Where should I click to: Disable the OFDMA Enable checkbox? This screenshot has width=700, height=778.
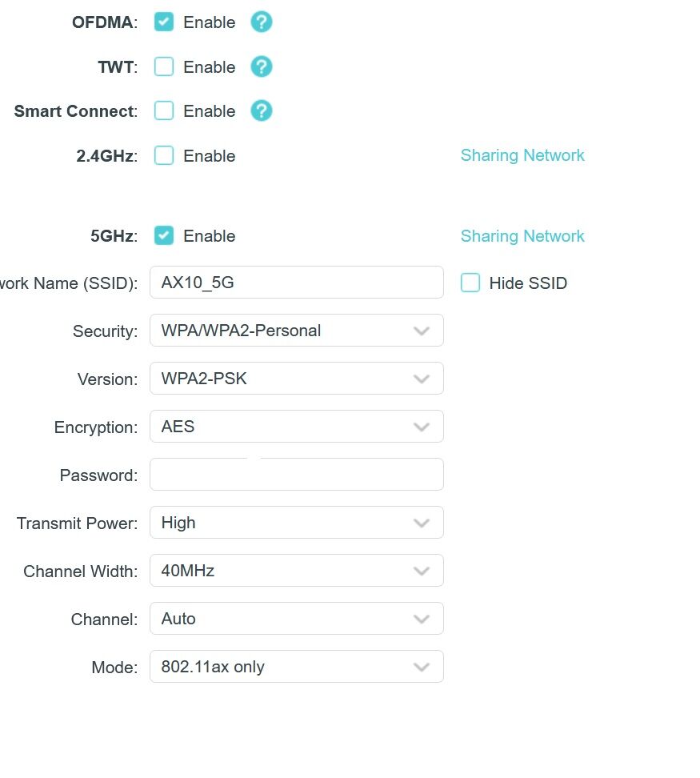(164, 22)
